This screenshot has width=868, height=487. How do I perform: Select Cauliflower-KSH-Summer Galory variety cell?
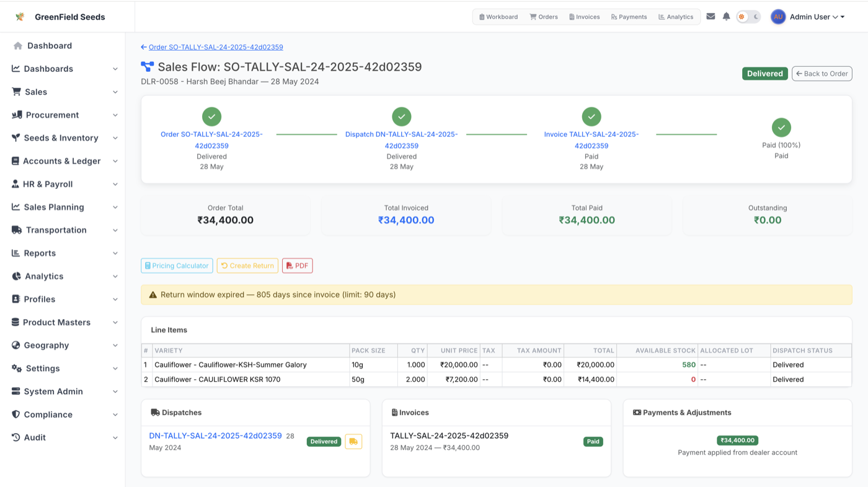click(x=250, y=365)
